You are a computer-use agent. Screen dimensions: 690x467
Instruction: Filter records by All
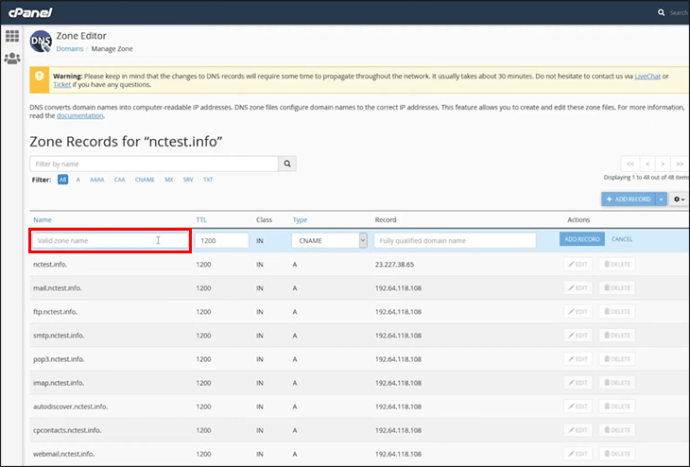tap(63, 180)
